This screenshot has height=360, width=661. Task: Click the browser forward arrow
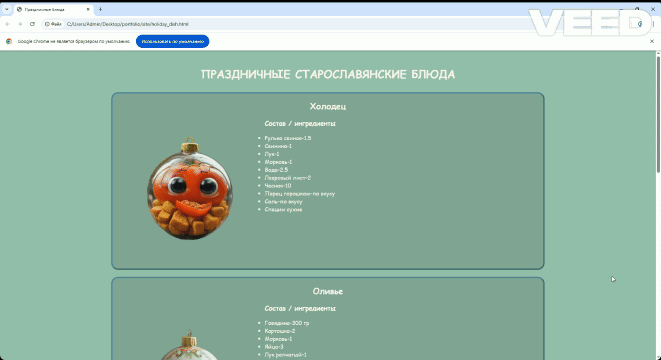click(20, 24)
